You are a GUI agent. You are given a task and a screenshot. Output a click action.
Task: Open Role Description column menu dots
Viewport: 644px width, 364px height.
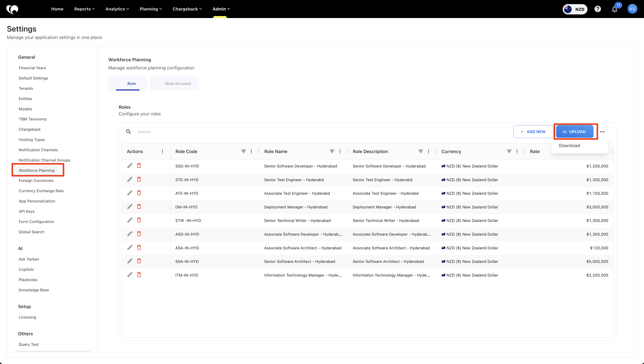coord(428,151)
